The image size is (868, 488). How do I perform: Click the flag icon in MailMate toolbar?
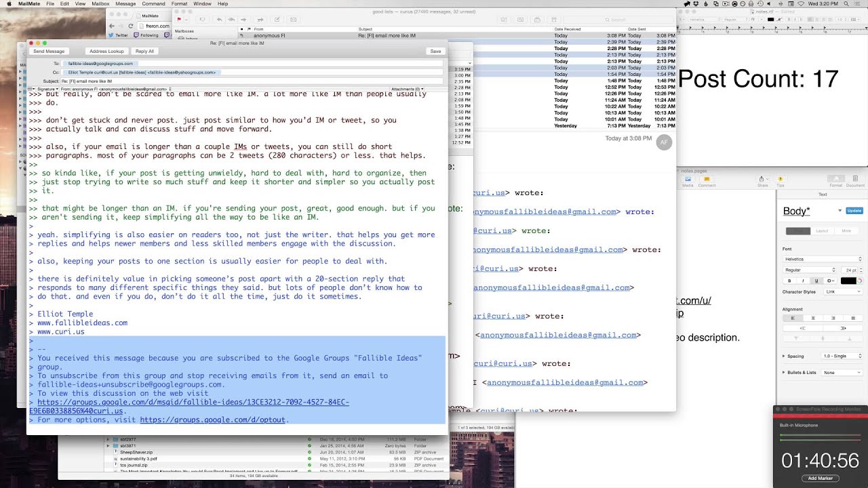[x=179, y=20]
